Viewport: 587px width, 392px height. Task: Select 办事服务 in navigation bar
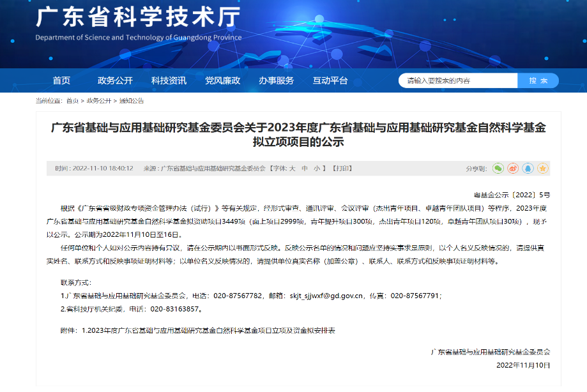(x=276, y=80)
